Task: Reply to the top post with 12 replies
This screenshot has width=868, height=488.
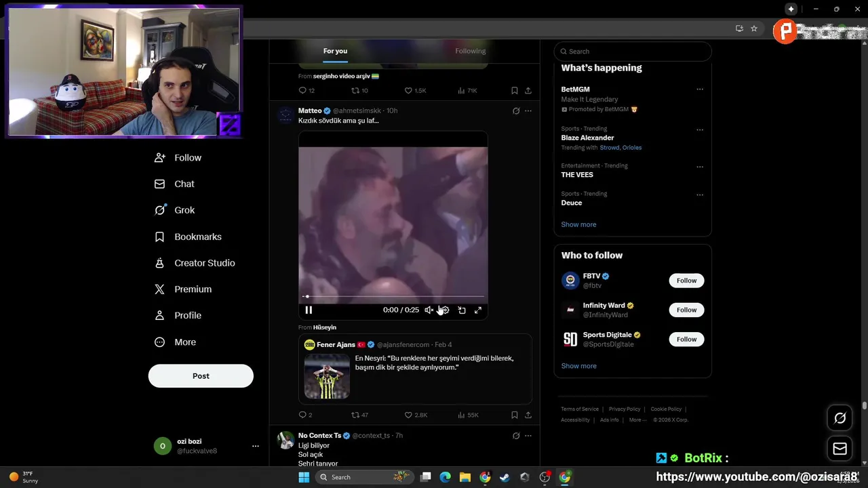Action: pyautogui.click(x=307, y=90)
